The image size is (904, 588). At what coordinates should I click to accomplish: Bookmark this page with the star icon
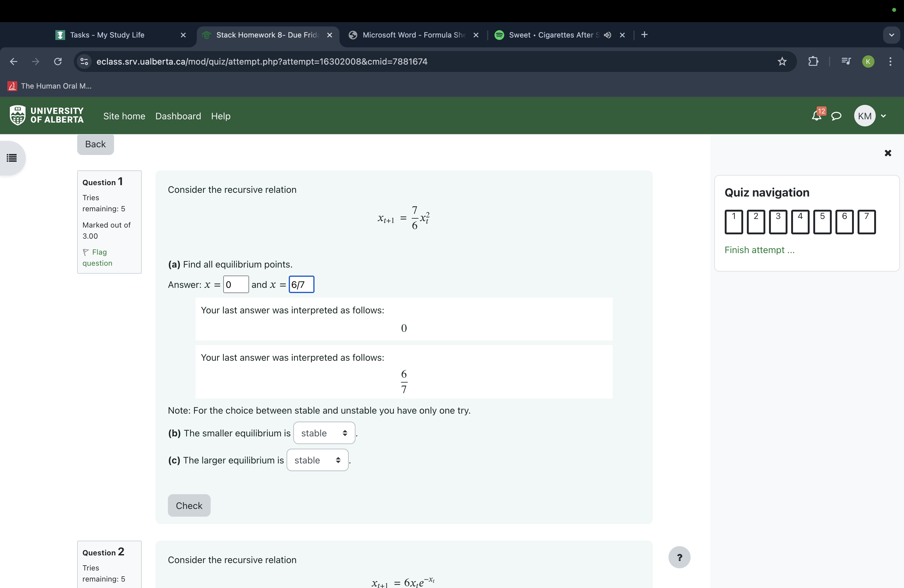(x=782, y=61)
